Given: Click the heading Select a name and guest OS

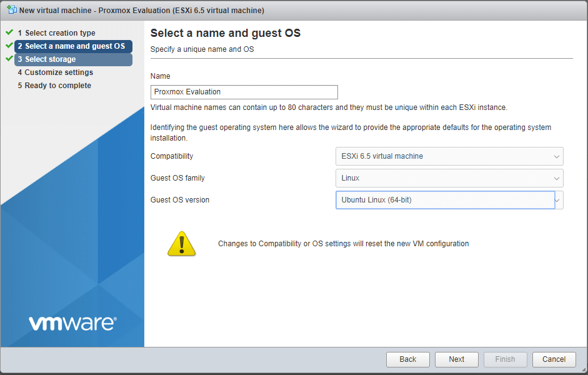Looking at the screenshot, I should (226, 33).
